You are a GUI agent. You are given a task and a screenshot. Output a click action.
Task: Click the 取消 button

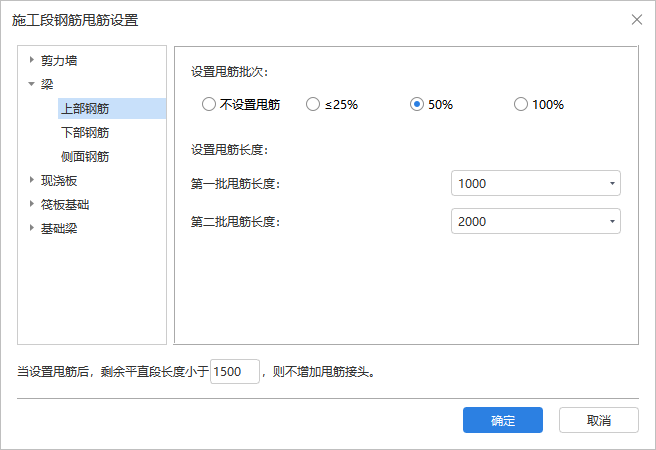[x=599, y=420]
